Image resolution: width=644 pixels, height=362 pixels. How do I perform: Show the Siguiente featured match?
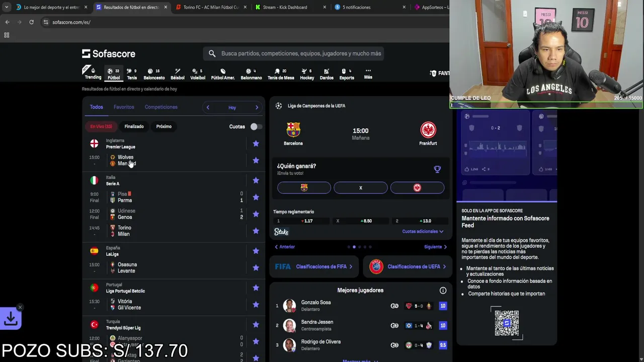[435, 247]
